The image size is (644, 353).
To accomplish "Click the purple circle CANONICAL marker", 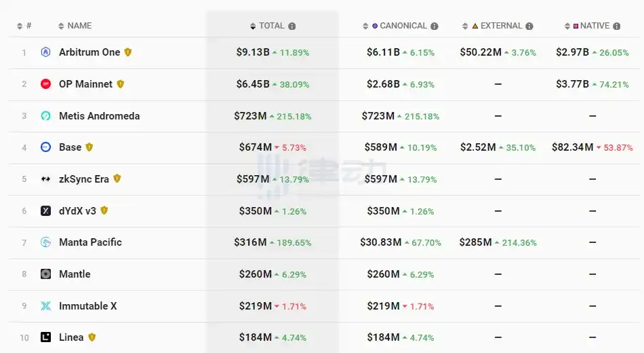I will (375, 26).
